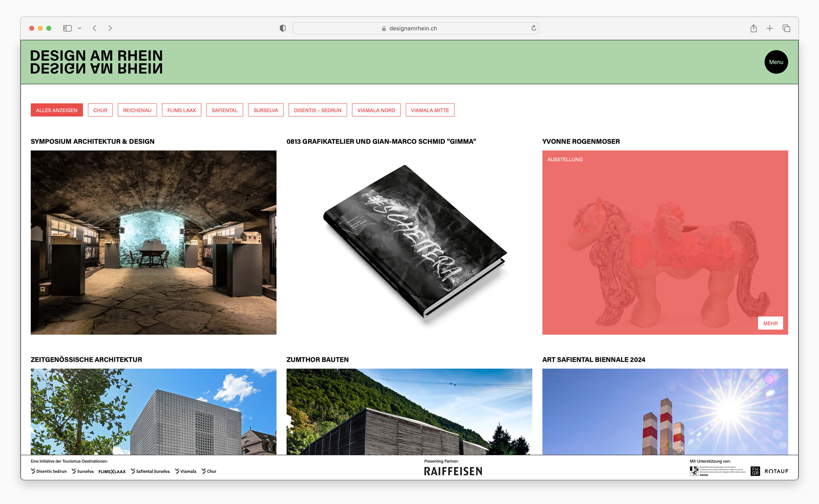Filter events by Flims Laax
The width and height of the screenshot is (819, 504).
point(182,110)
